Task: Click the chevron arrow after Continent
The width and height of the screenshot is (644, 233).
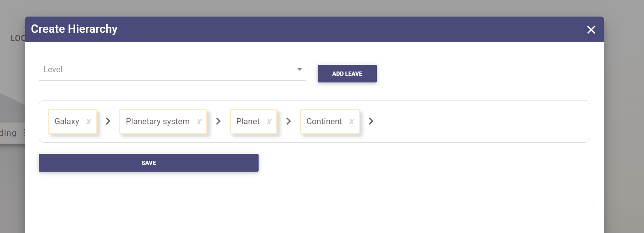Action: (371, 121)
